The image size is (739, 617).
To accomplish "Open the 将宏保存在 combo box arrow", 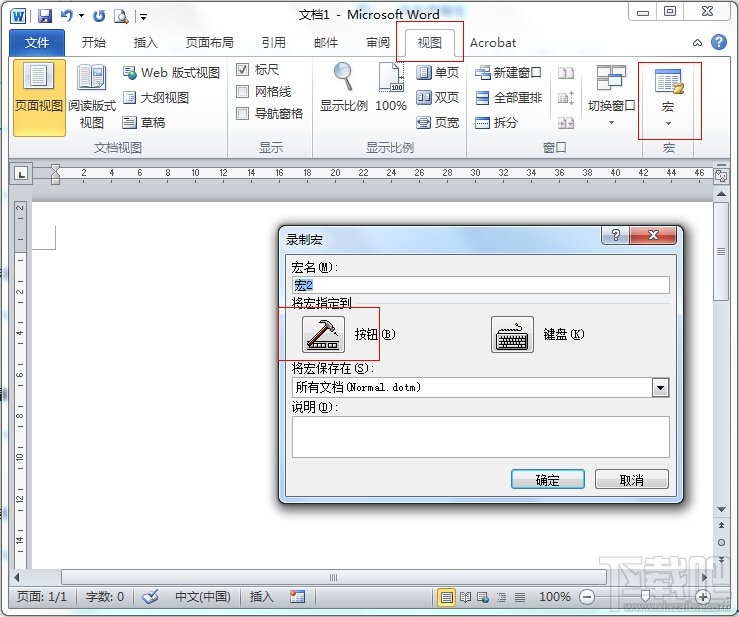I will coord(660,388).
